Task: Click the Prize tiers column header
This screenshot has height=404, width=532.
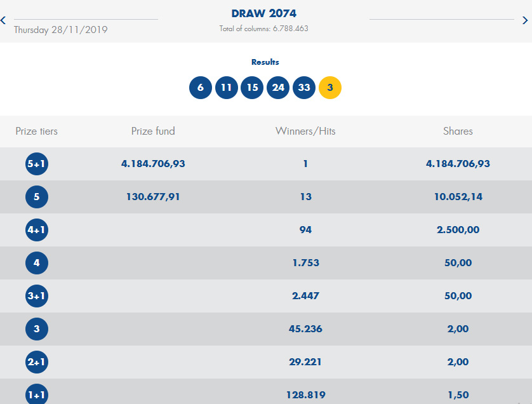Action: pyautogui.click(x=37, y=131)
